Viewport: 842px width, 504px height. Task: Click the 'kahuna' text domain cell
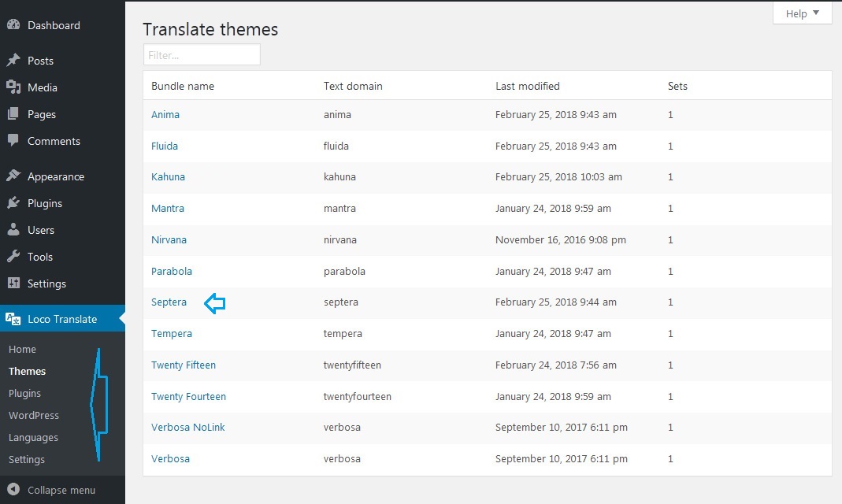(x=339, y=176)
